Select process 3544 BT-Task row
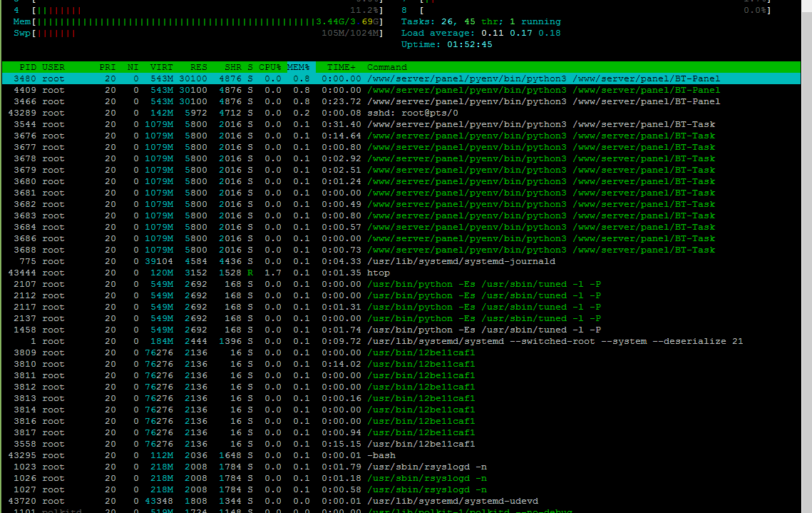Viewport: 812px width, 513px height. coord(401,124)
